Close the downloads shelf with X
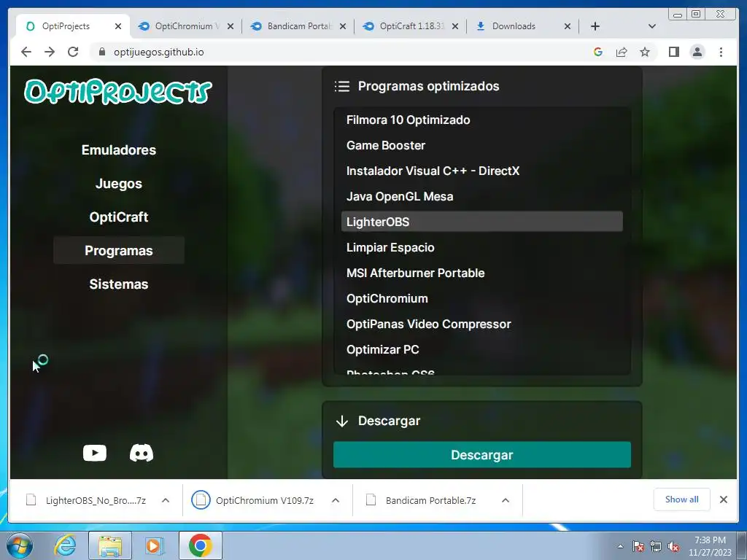 tap(724, 499)
